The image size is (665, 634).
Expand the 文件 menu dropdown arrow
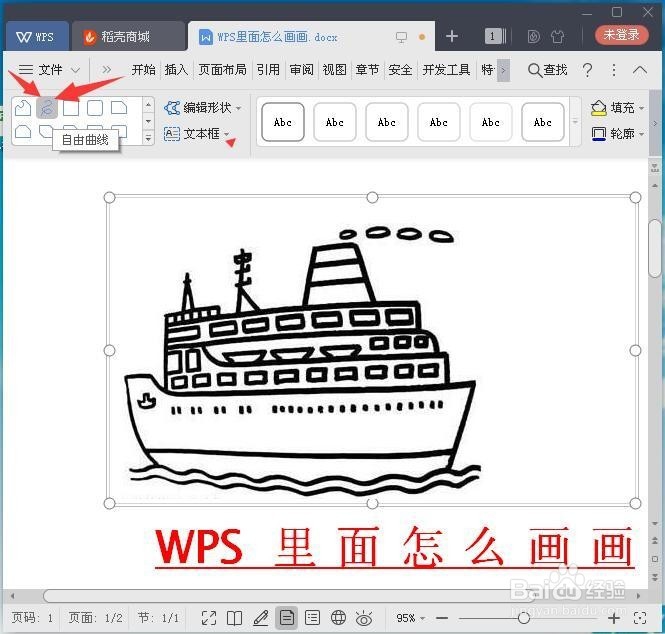click(75, 70)
